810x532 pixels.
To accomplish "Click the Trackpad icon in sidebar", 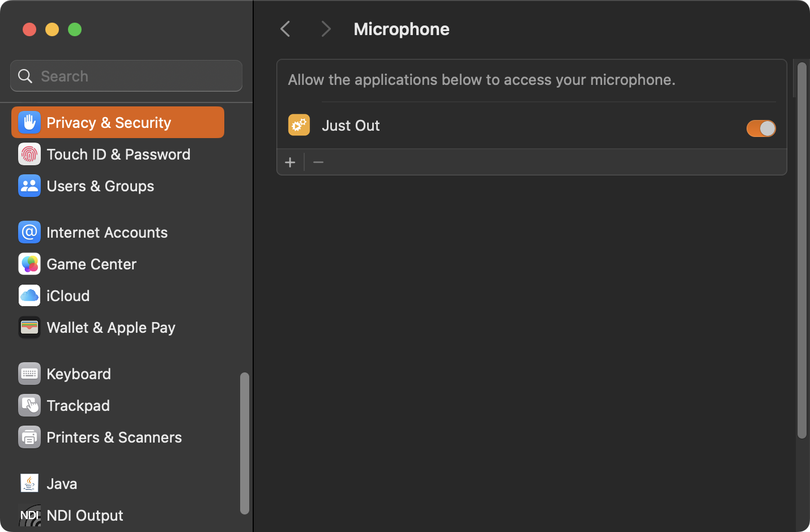I will point(29,405).
